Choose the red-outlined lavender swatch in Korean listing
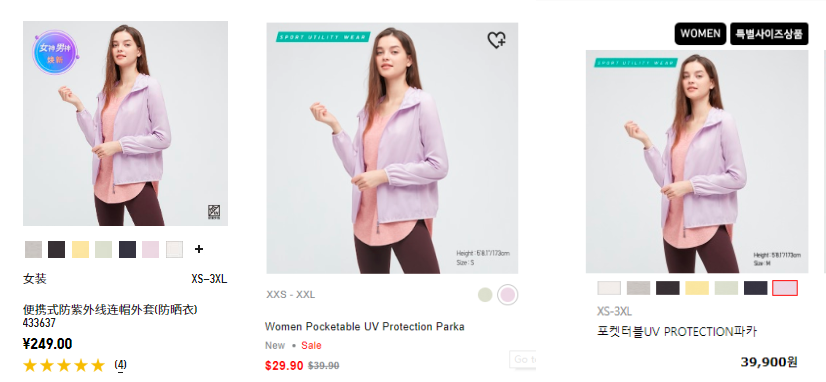Screen dimensions: 826x382 [x=785, y=288]
